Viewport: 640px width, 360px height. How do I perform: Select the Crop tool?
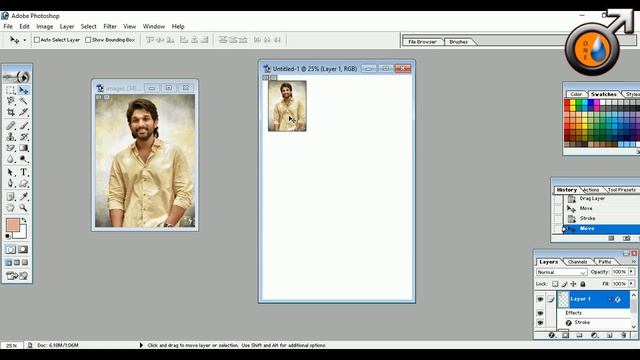(x=11, y=111)
